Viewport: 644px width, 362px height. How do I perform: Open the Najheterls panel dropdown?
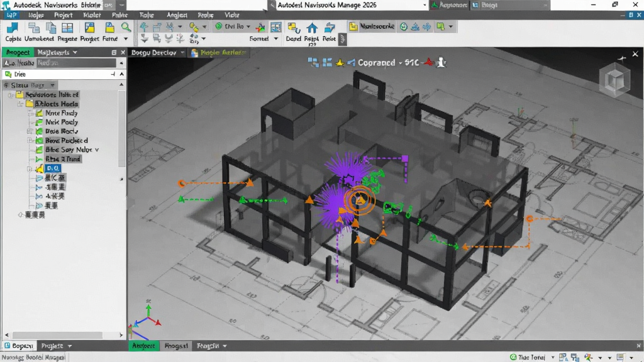57,53
